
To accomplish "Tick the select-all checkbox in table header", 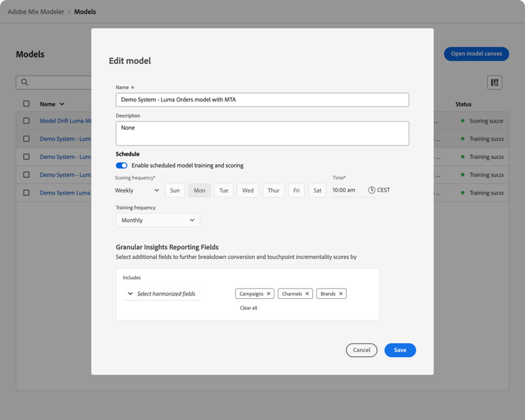I will (26, 104).
